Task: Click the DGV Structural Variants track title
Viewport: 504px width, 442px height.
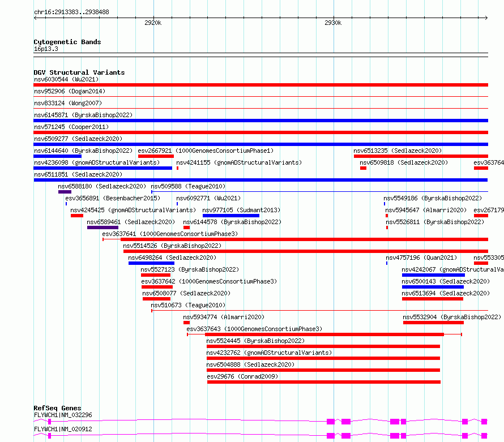Action: (79, 72)
